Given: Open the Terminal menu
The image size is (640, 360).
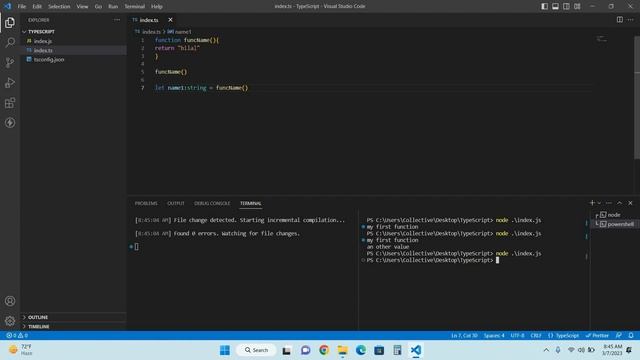Looking at the screenshot, I should click(x=134, y=7).
